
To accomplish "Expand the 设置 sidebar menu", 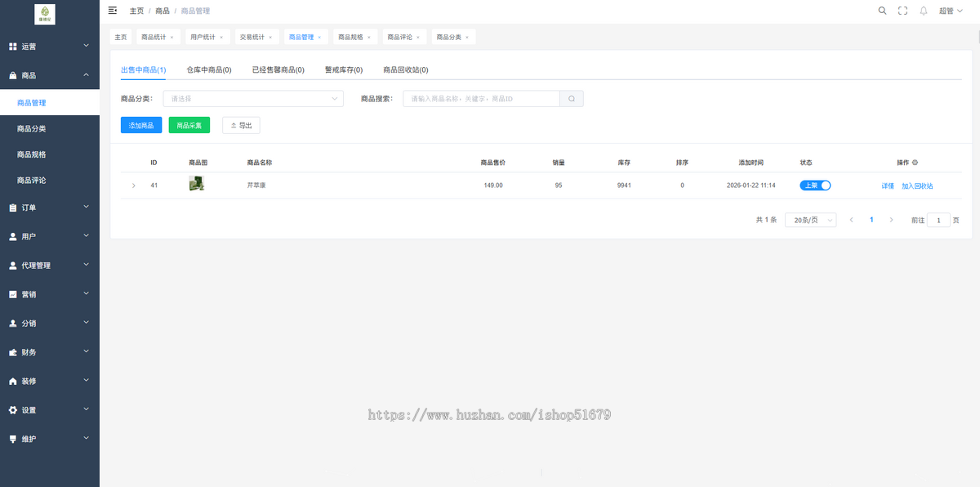I will [x=50, y=410].
